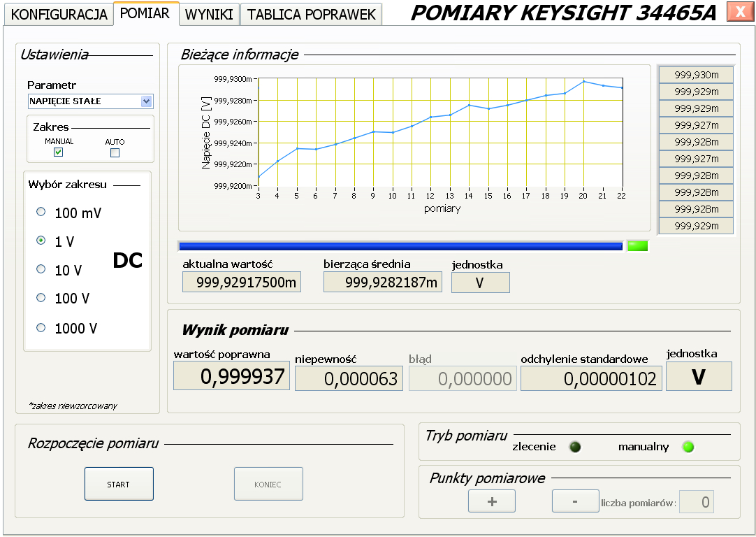
Task: Click the greyed-out błąd field
Action: pos(463,379)
